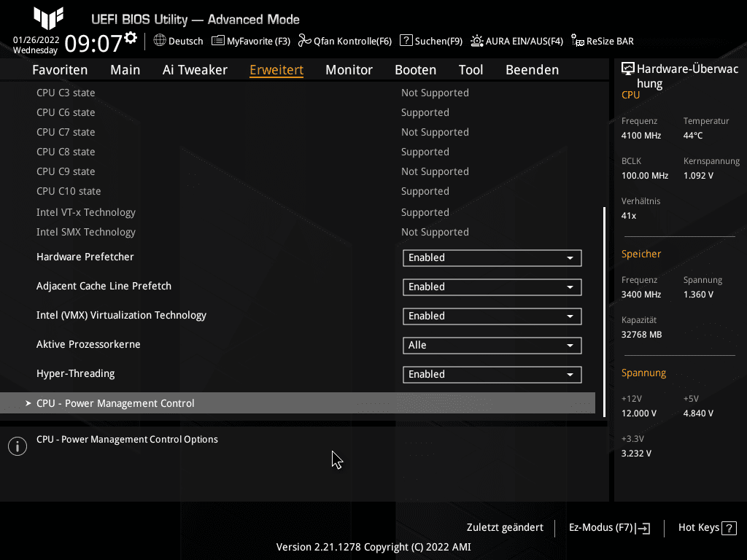Click the 3400 MHz Speicher frequency value

[x=641, y=295]
